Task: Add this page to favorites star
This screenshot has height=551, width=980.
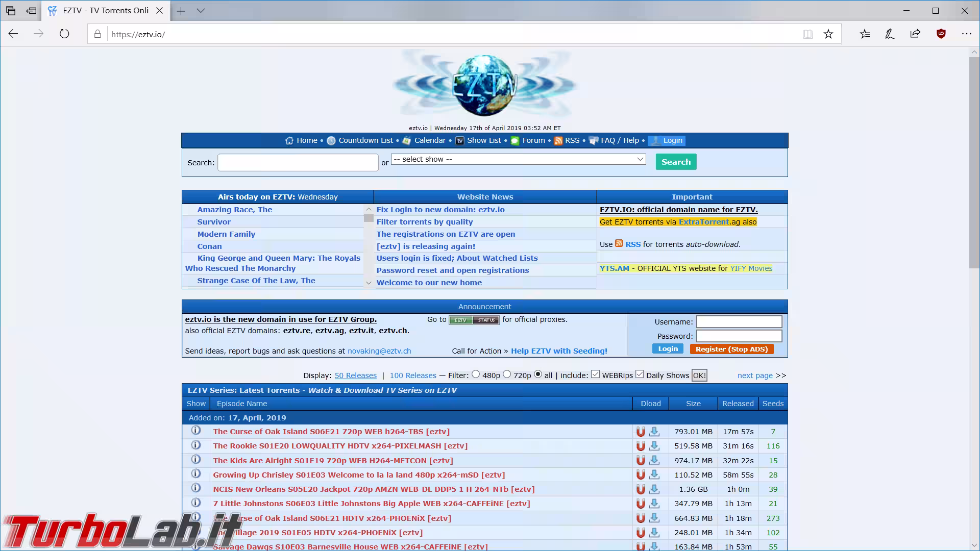Action: pyautogui.click(x=828, y=34)
